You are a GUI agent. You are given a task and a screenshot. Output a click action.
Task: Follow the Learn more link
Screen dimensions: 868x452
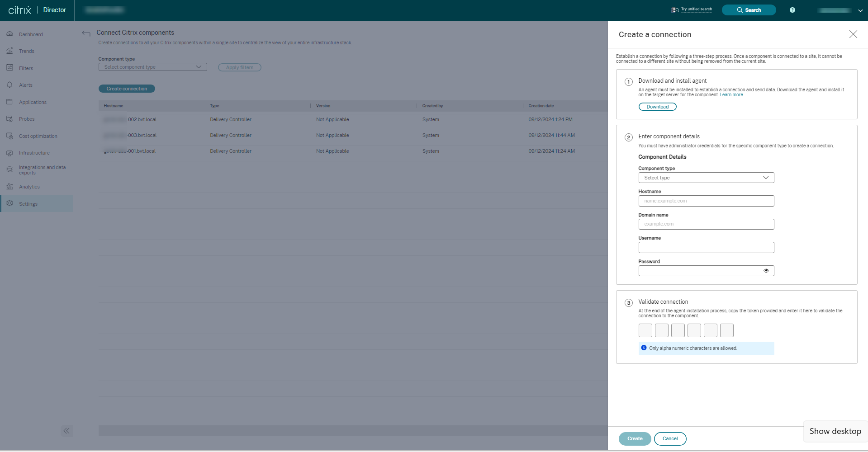click(x=731, y=95)
